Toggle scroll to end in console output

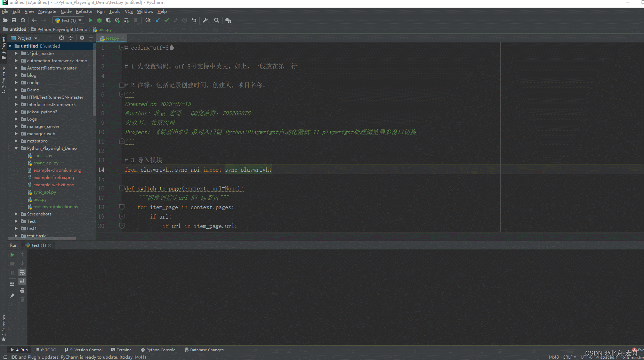[x=22, y=281]
